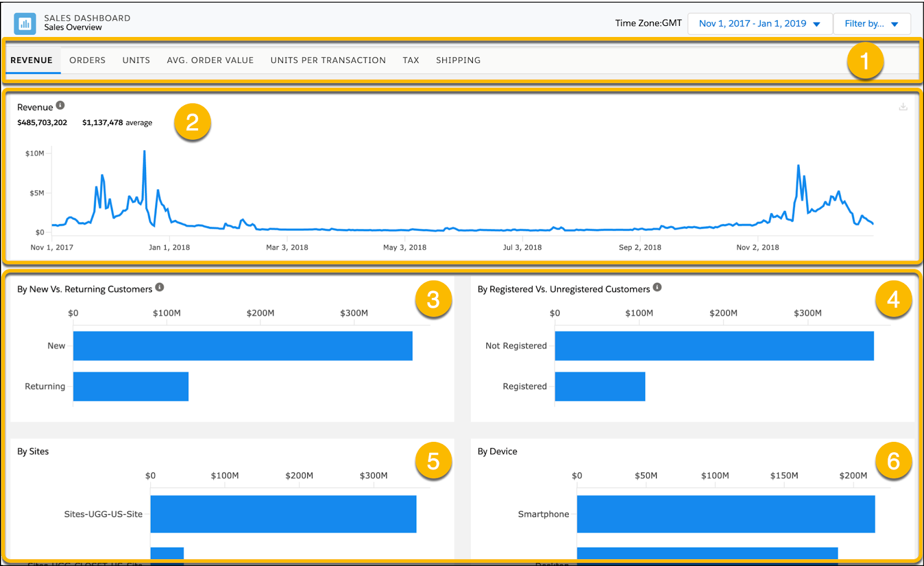Click the Revenue line peak near Jan 2018
This screenshot has height=566, width=924.
coord(144,151)
